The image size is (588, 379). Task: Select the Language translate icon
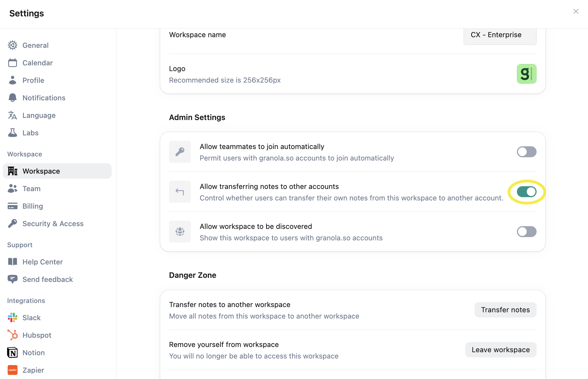click(x=13, y=115)
